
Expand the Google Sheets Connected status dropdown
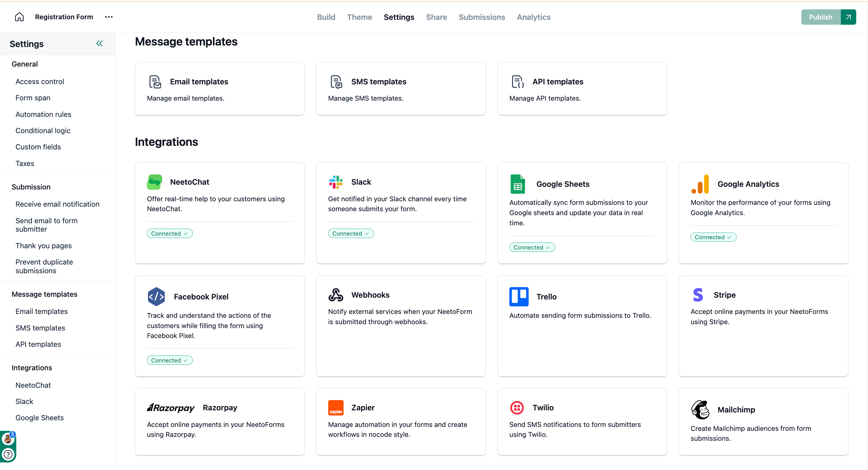(532, 247)
